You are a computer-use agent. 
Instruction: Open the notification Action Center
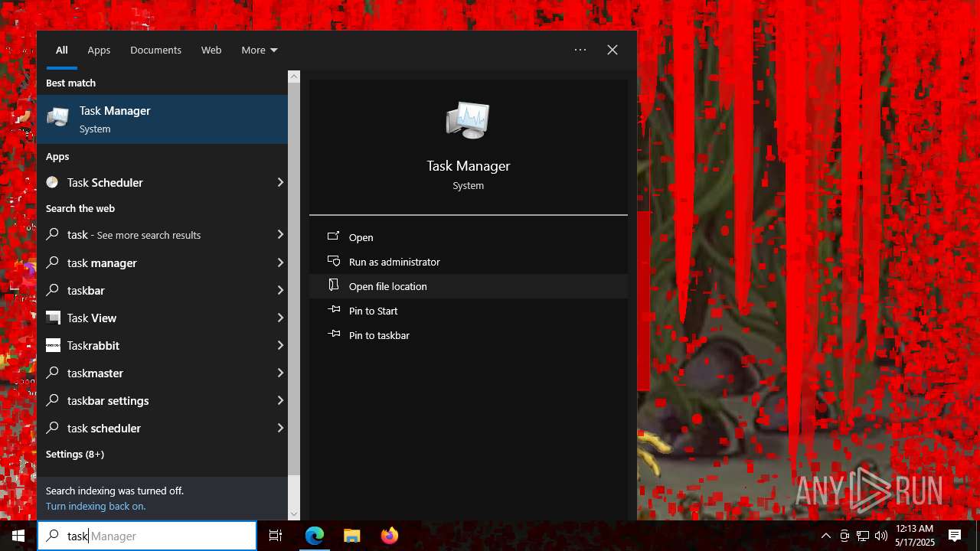click(x=955, y=536)
